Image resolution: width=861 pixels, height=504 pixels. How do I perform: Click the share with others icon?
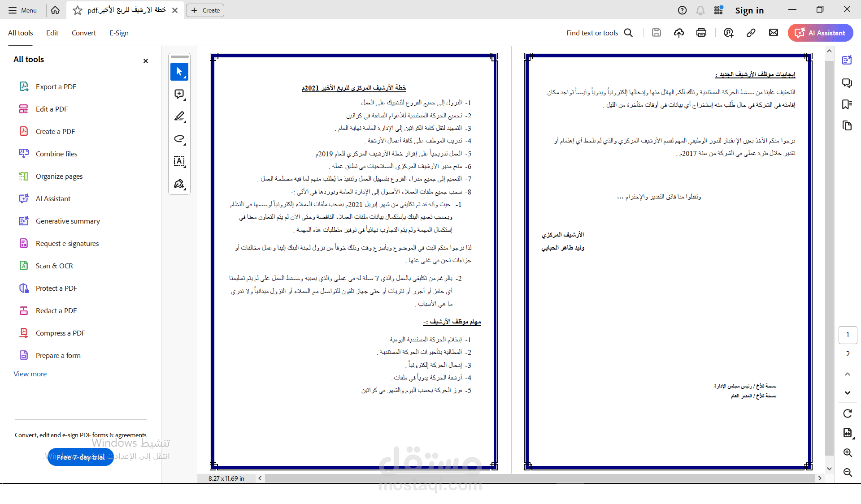pyautogui.click(x=728, y=33)
